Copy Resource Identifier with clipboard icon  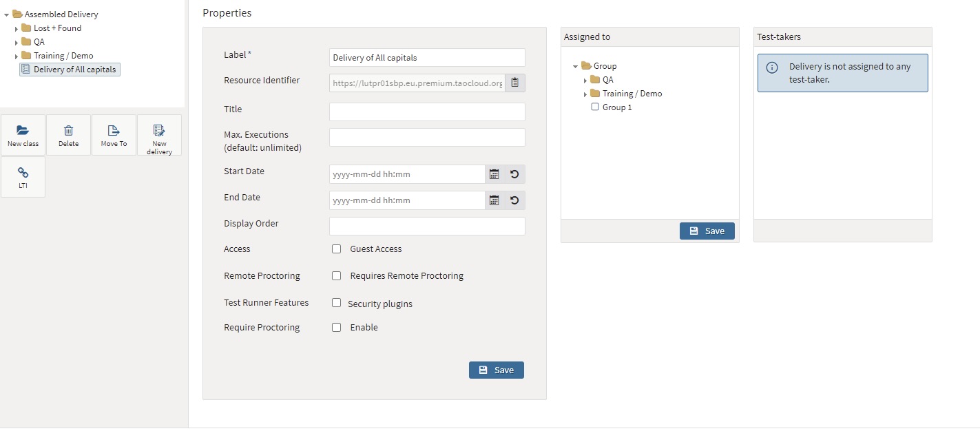click(x=514, y=83)
